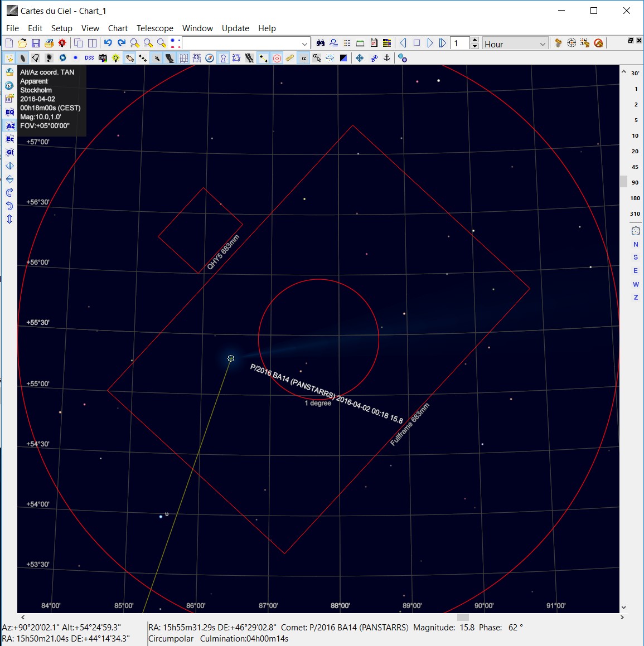The image size is (644, 646).
Task: Undo the last chart change
Action: pos(108,43)
